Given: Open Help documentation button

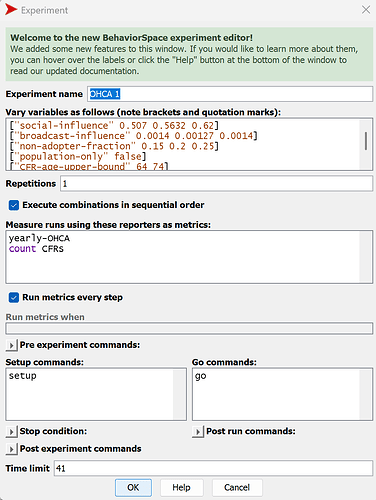Looking at the screenshot, I should [x=181, y=488].
